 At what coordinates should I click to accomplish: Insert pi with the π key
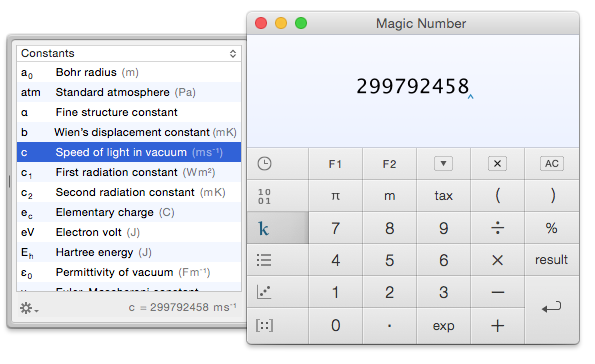click(335, 196)
